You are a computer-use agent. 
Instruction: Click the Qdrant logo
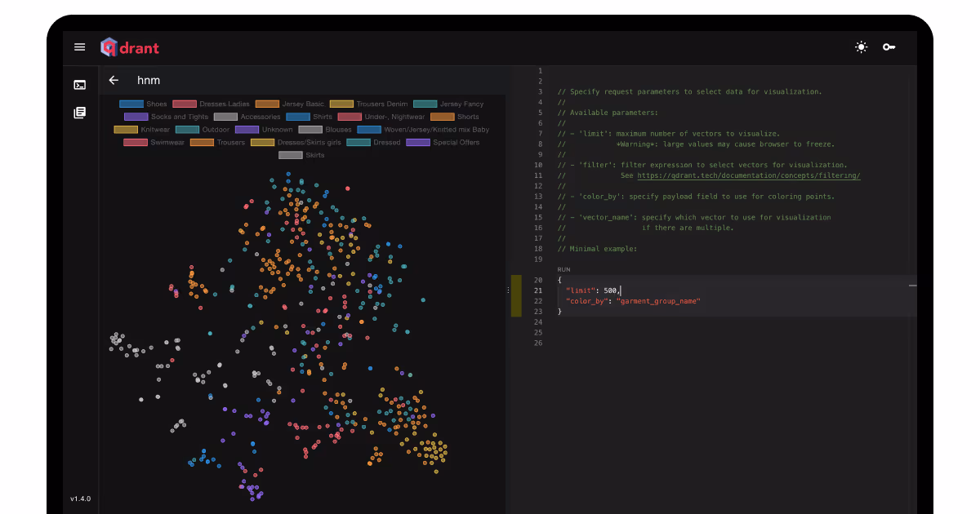[x=130, y=47]
